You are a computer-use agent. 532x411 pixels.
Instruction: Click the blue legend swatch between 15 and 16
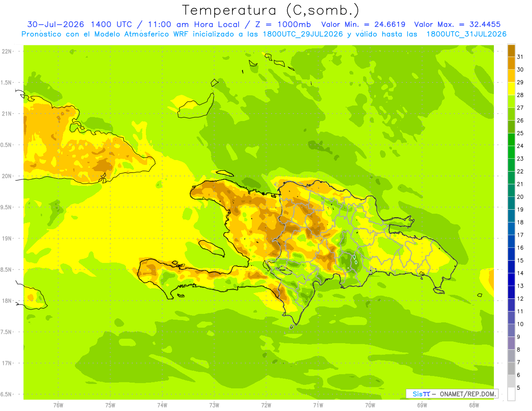click(511, 254)
